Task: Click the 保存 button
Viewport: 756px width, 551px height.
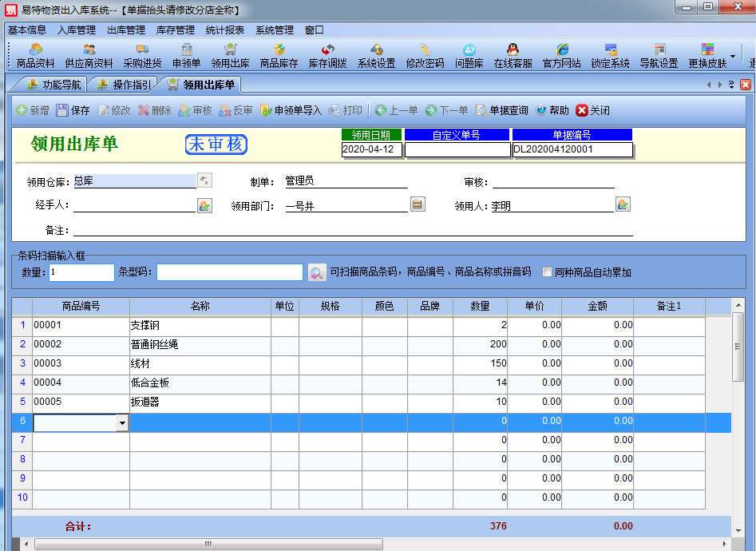Action: click(73, 110)
